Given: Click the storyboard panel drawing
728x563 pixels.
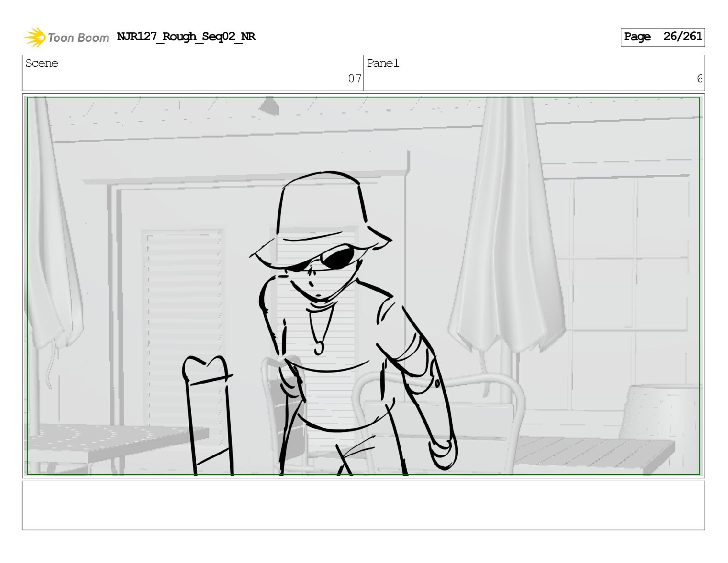Looking at the screenshot, I should point(363,286).
